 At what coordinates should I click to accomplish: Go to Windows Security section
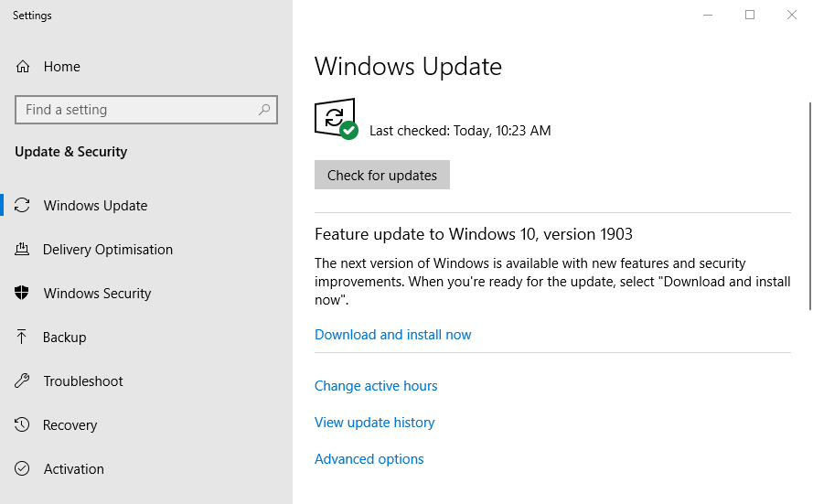coord(98,293)
